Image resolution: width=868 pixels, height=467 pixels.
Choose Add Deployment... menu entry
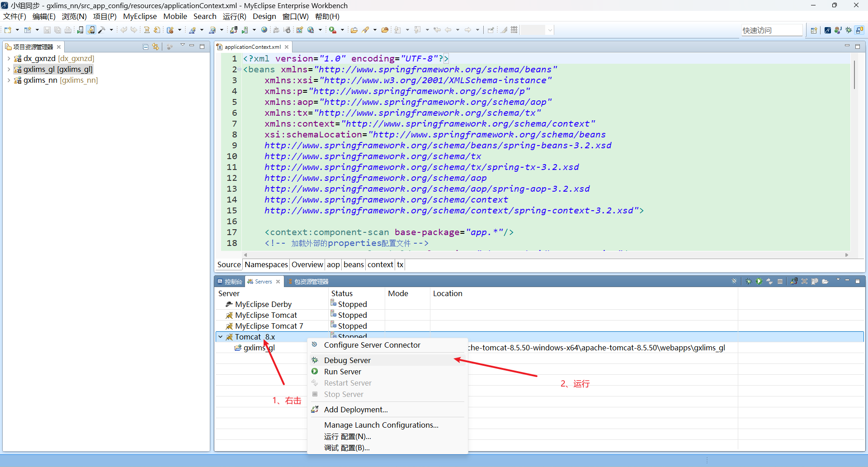click(x=387, y=410)
